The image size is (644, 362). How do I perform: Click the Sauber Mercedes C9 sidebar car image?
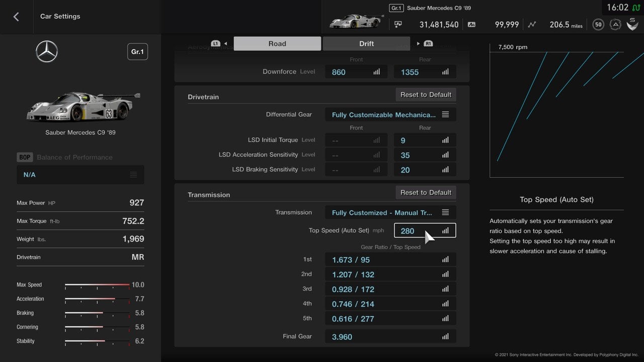[x=82, y=106]
